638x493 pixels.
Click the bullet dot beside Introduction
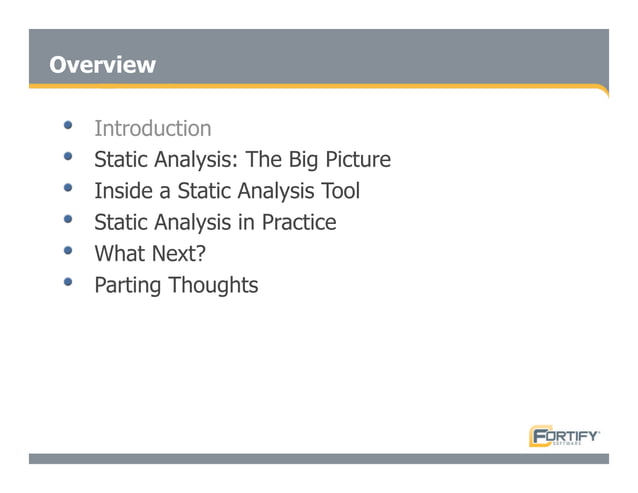(68, 125)
